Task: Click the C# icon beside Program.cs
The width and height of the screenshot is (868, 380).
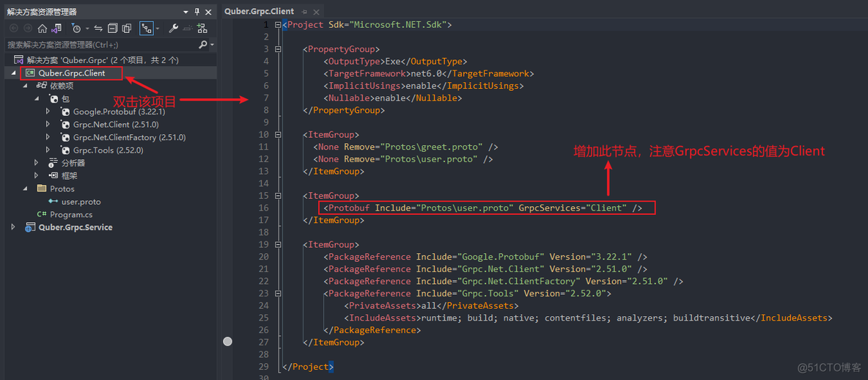Action: (x=42, y=214)
